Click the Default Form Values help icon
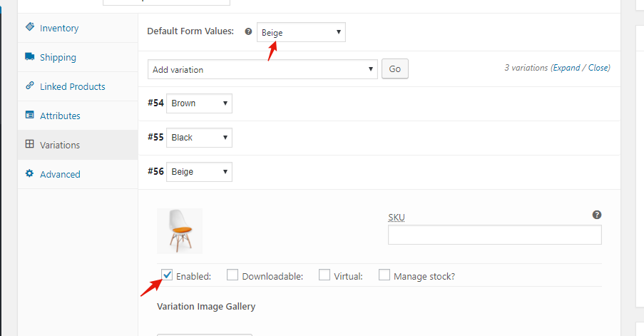644x336 pixels. click(248, 31)
